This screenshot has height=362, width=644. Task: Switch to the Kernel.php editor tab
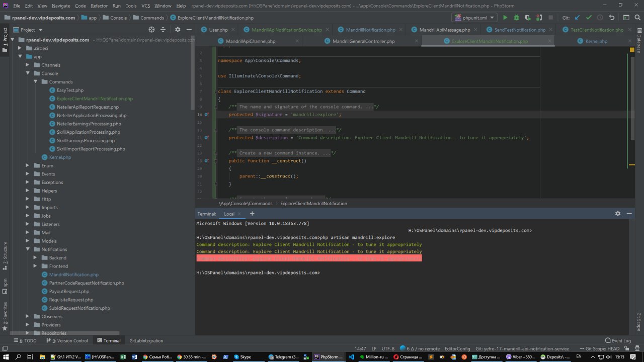(x=596, y=41)
